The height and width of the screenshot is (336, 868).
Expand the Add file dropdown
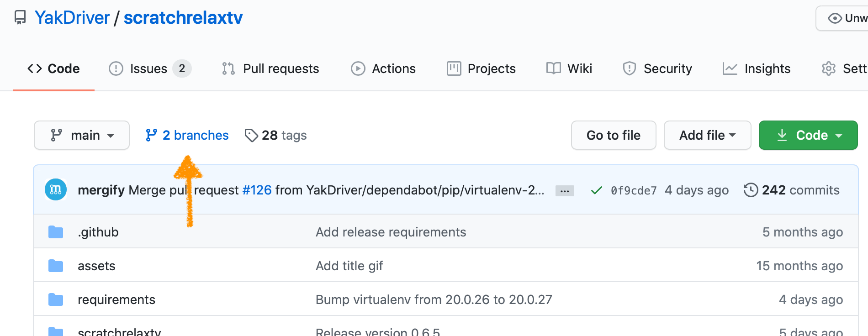coord(707,135)
